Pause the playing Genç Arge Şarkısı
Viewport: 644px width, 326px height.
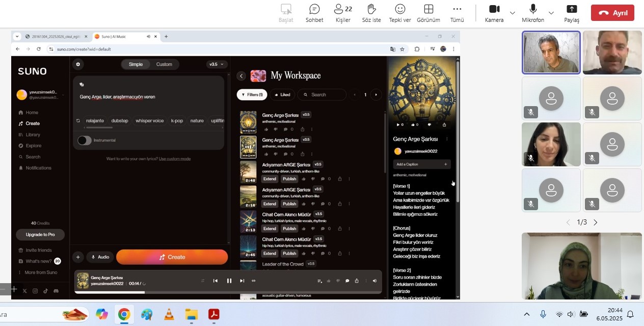click(229, 281)
